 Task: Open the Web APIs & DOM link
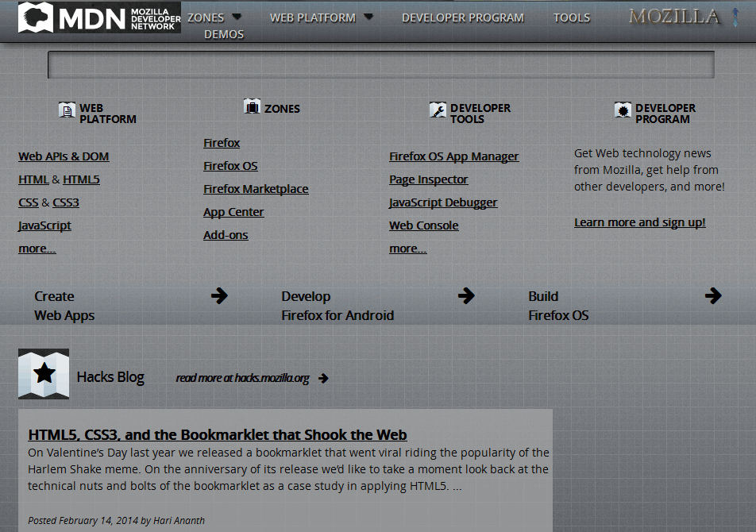[64, 156]
